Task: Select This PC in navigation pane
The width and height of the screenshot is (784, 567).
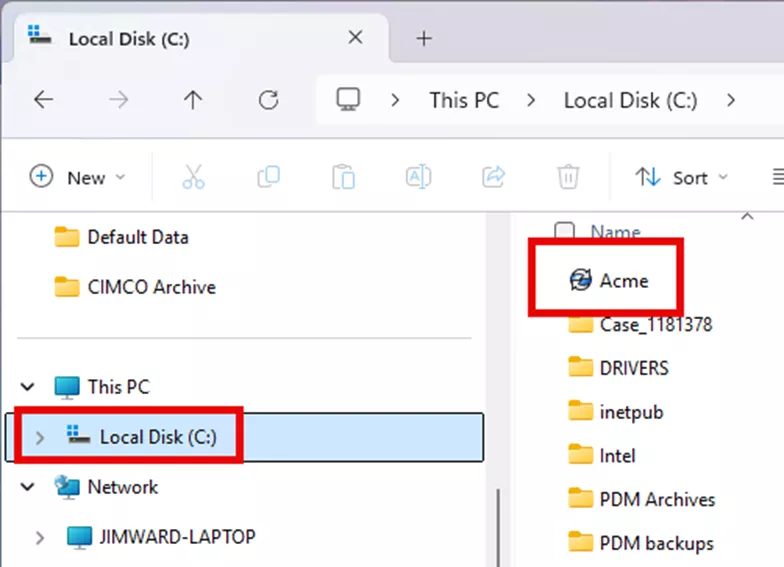Action: [118, 386]
